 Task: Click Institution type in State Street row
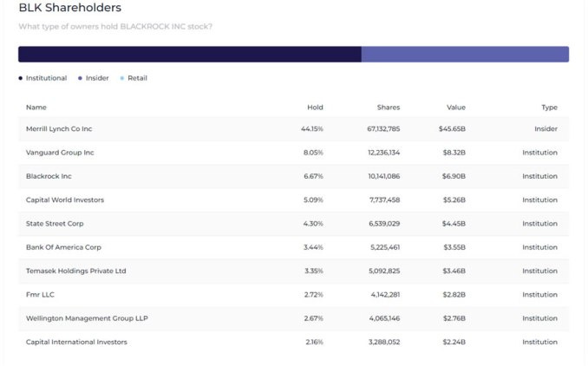[x=539, y=224]
